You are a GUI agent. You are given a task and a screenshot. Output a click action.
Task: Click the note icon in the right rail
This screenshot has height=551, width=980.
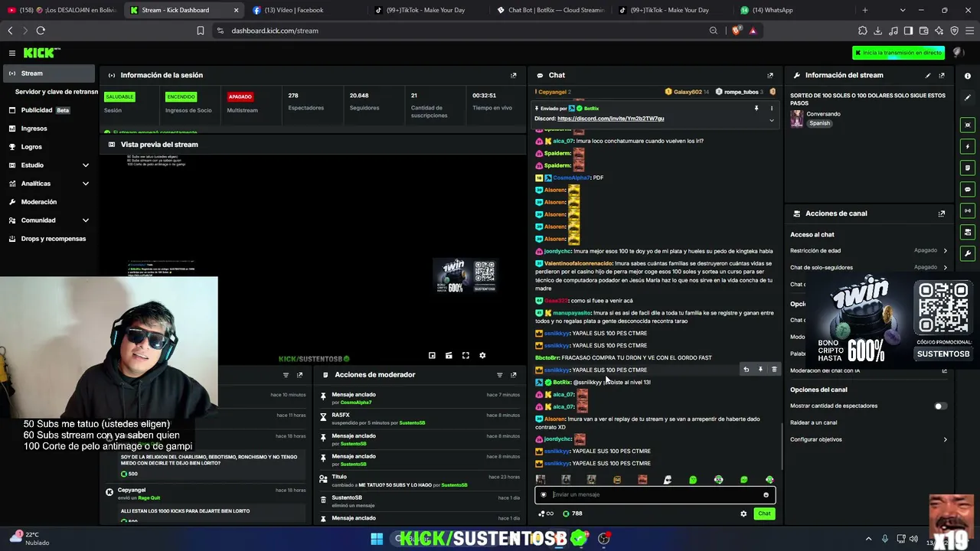pos(968,168)
